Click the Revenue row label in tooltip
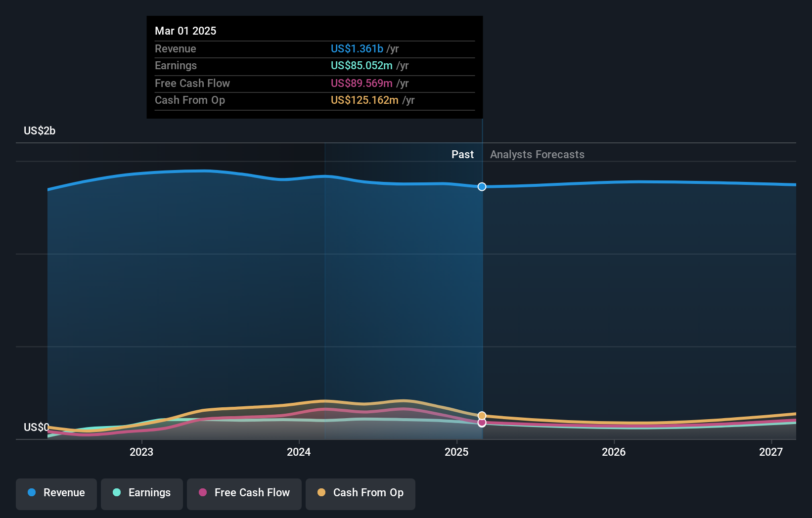812x518 pixels. pos(176,49)
